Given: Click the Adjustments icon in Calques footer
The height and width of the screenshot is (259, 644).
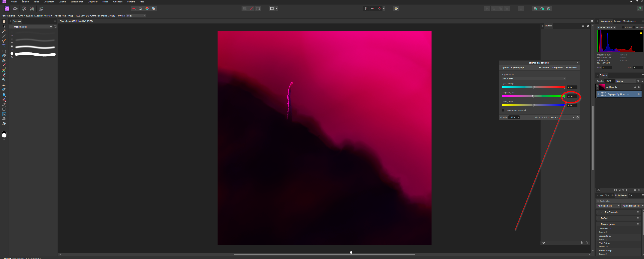Looking at the screenshot, I should [619, 190].
